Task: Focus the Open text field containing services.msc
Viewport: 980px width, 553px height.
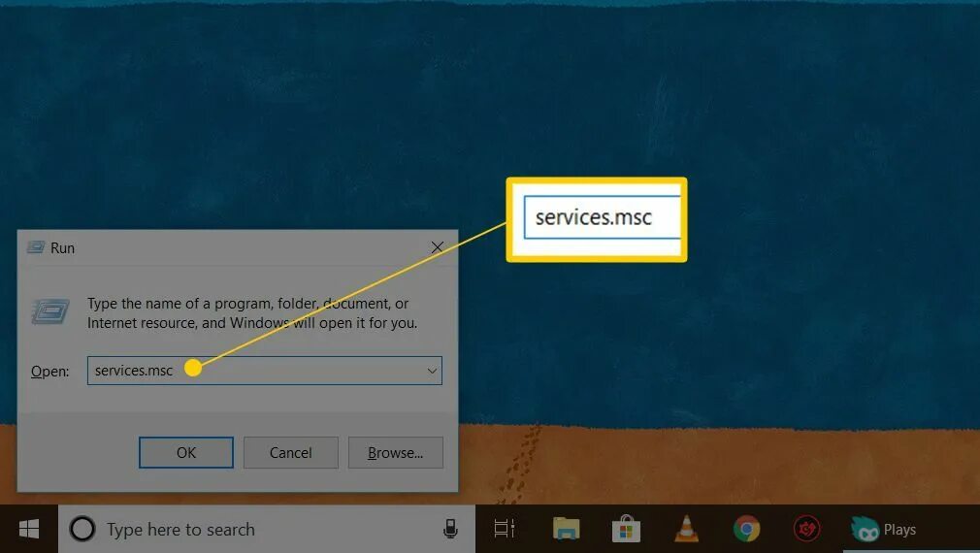Action: coord(264,371)
